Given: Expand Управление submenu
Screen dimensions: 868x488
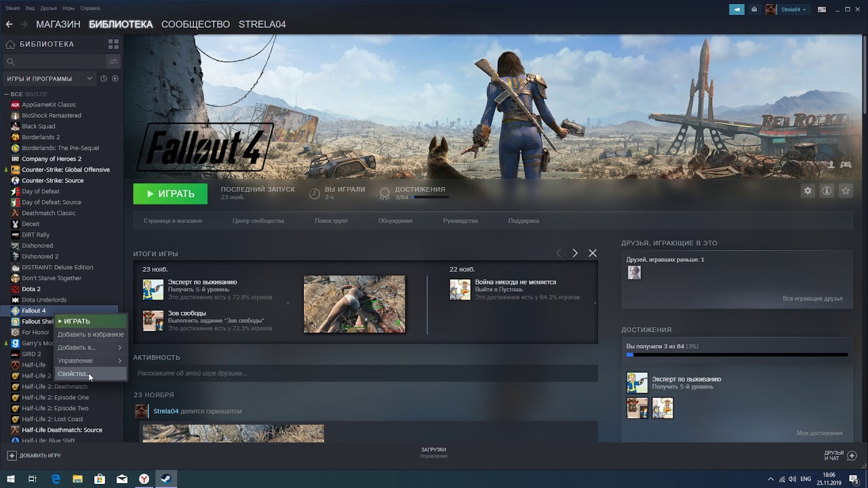Looking at the screenshot, I should tap(90, 361).
